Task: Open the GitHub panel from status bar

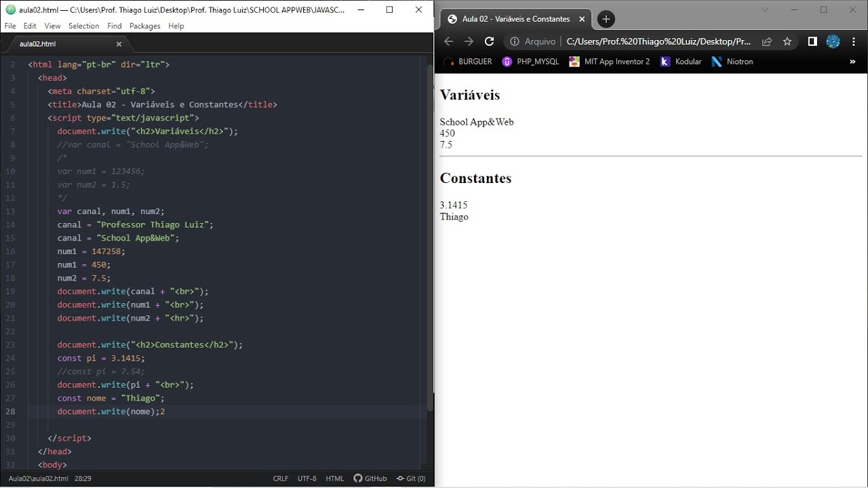Action: (x=370, y=479)
